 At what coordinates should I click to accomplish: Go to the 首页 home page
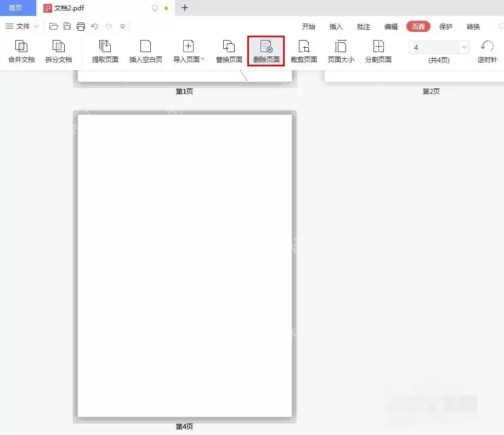(x=15, y=8)
